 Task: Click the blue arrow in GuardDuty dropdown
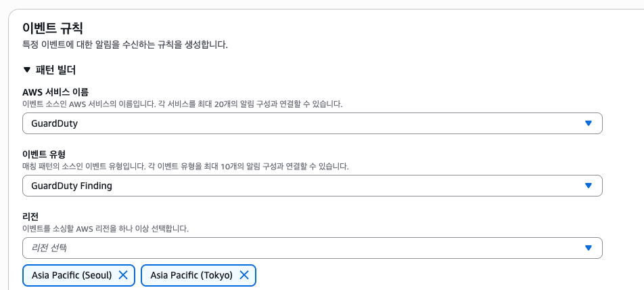click(588, 123)
